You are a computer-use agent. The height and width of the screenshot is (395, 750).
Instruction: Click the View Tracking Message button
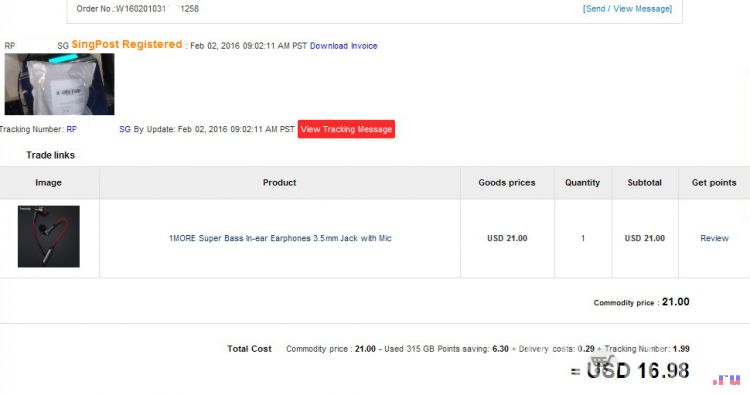[x=346, y=129]
